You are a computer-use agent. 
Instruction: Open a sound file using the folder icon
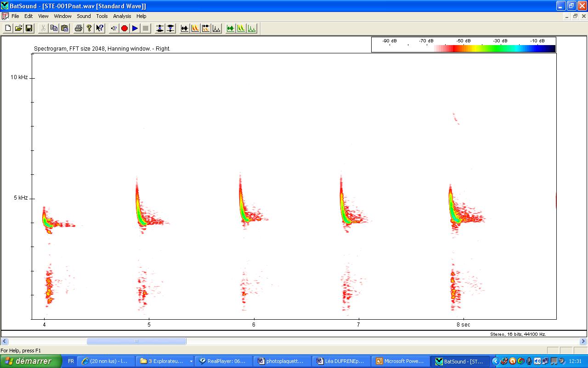[18, 29]
